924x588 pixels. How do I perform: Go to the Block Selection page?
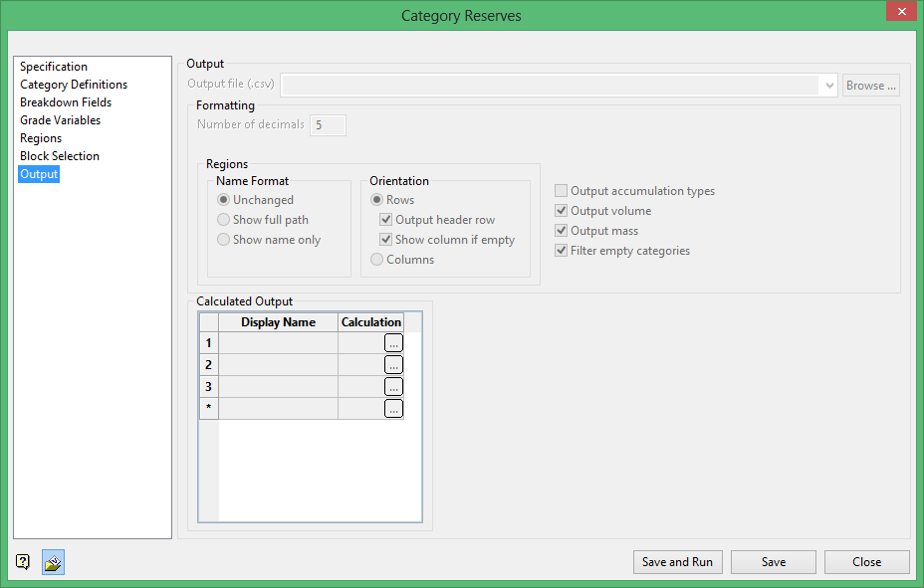60,156
